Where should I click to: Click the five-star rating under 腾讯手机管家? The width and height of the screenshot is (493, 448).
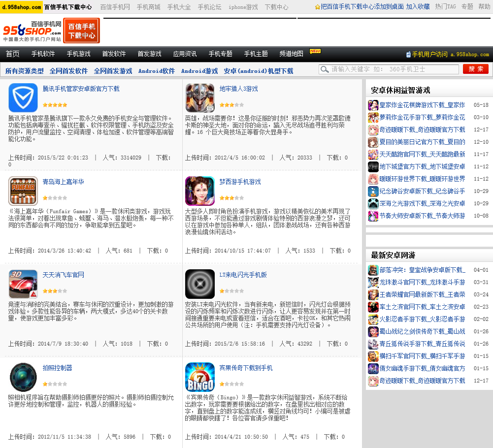coord(55,105)
